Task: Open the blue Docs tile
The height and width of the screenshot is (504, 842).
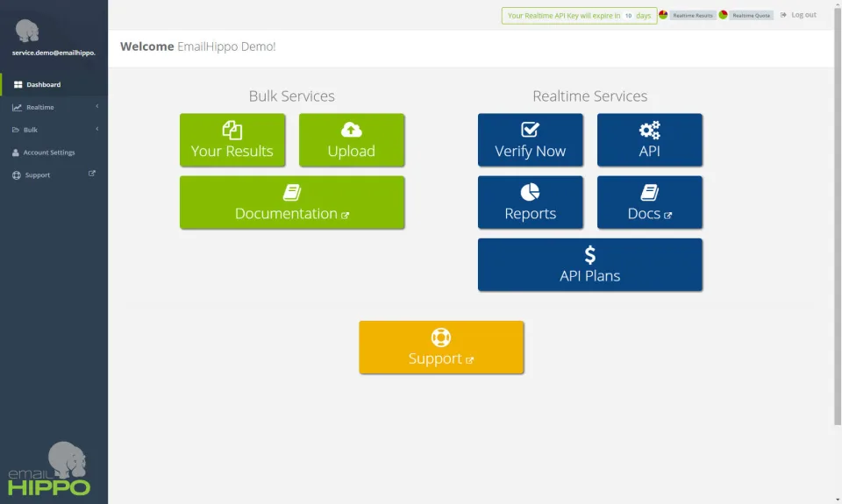Action: (649, 202)
